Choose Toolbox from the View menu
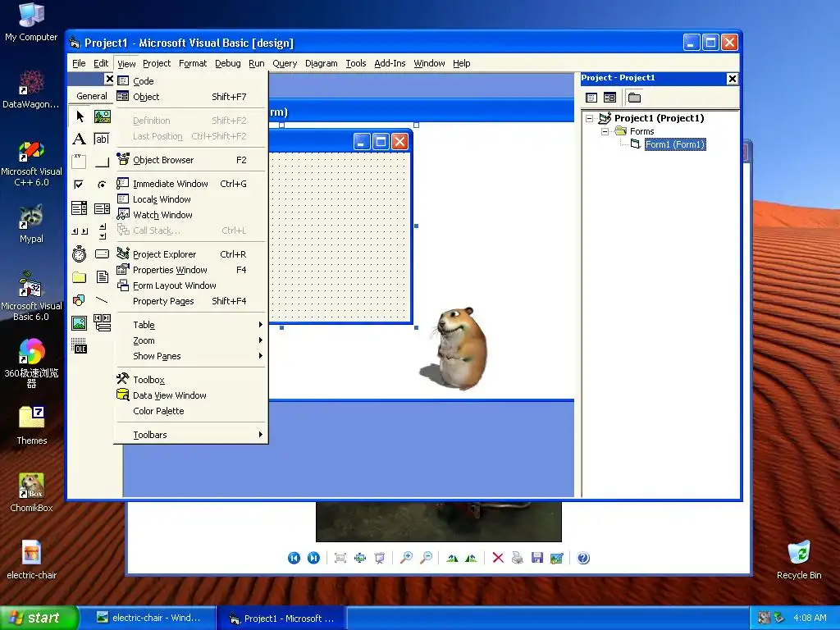 (x=190, y=379)
